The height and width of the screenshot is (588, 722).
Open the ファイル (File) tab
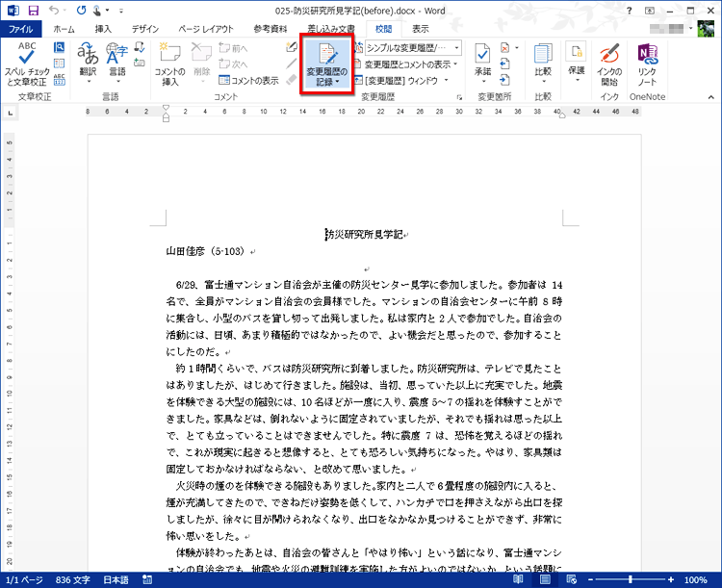[21, 29]
